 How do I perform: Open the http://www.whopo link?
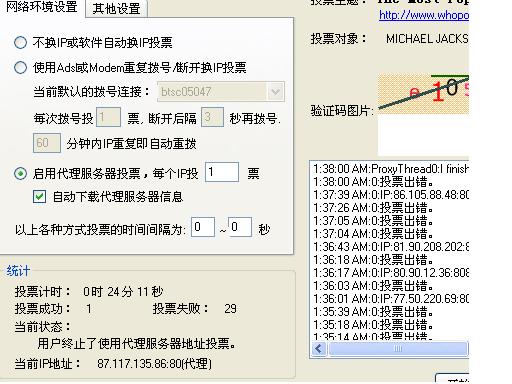(424, 15)
